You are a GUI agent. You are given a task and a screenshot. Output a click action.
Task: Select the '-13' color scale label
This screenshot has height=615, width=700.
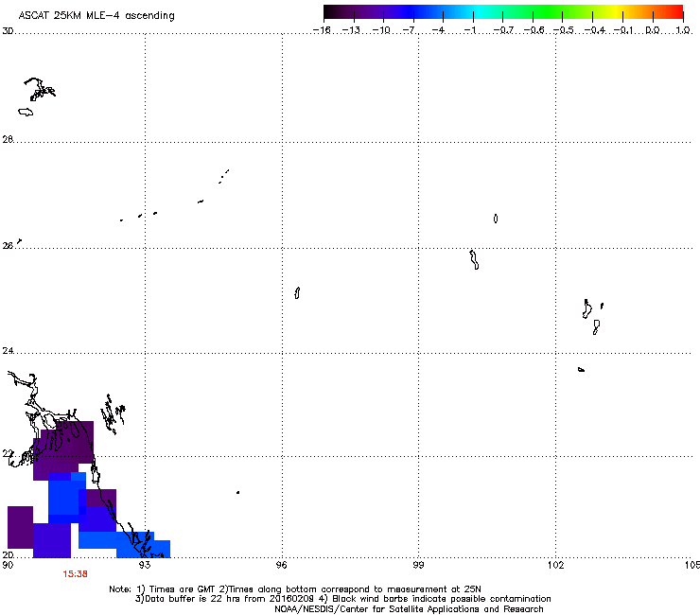pos(351,30)
